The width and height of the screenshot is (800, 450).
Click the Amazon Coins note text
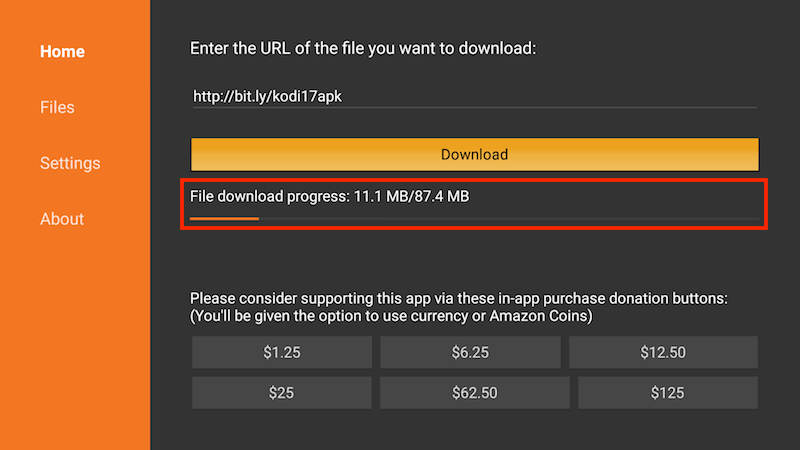click(391, 316)
